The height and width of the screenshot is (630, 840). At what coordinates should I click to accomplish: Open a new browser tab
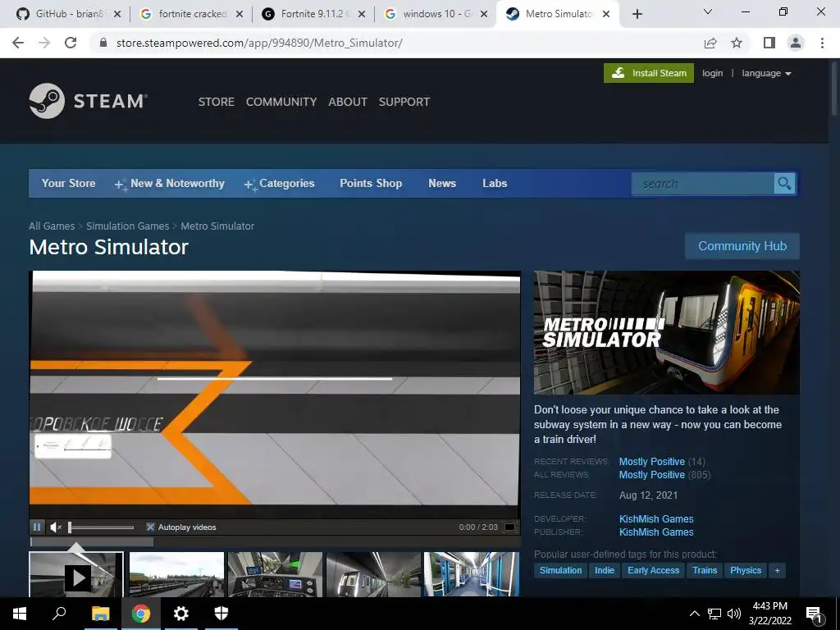point(637,15)
